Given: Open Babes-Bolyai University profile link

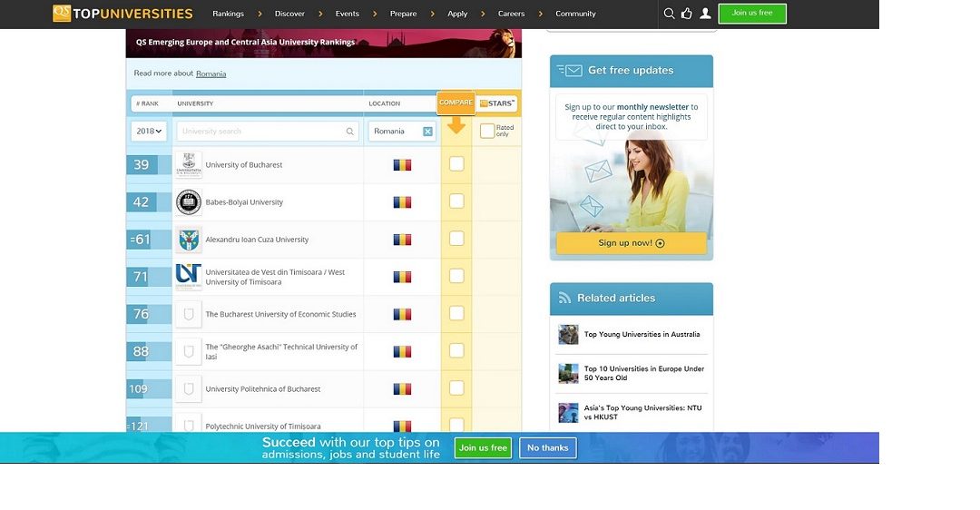Looking at the screenshot, I should tap(244, 202).
